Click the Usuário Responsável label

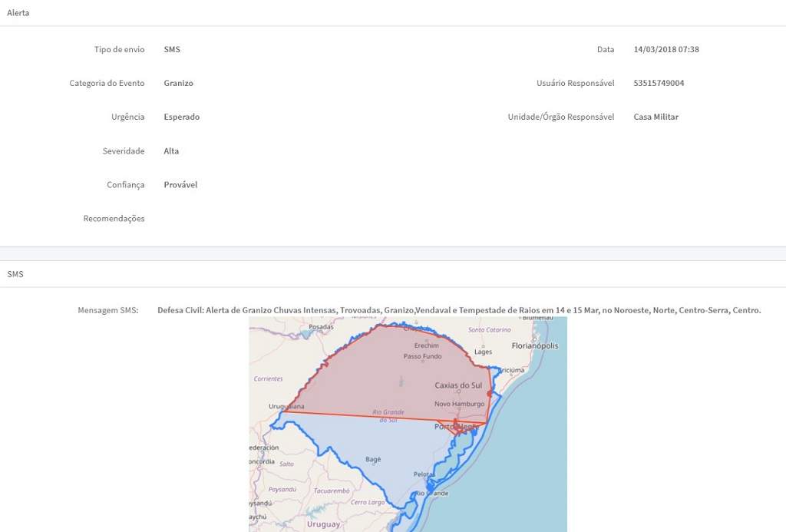click(576, 83)
